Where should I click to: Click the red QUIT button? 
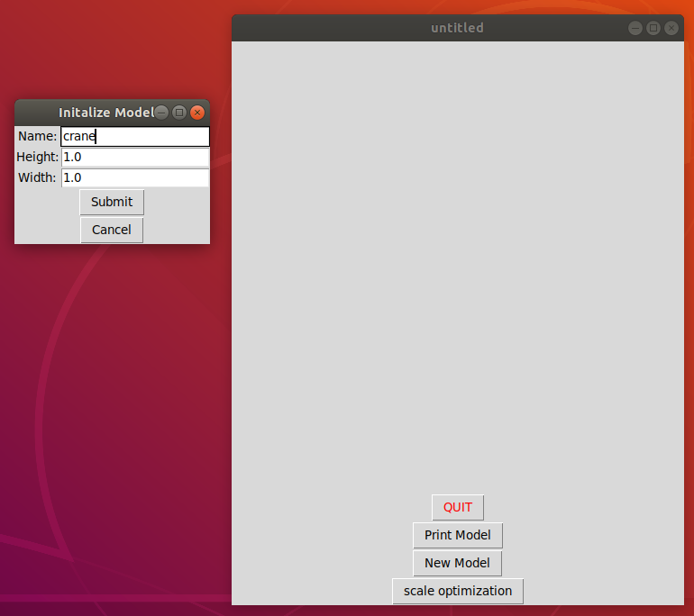tap(458, 507)
